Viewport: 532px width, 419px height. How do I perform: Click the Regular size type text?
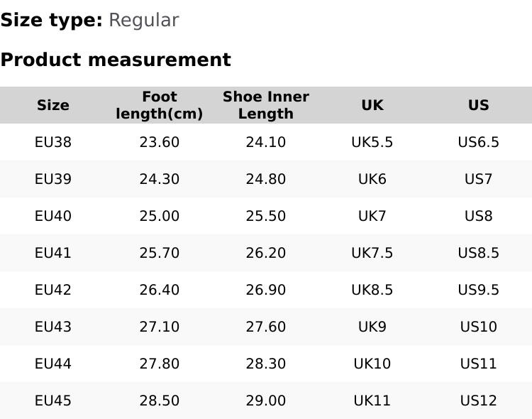click(x=143, y=20)
